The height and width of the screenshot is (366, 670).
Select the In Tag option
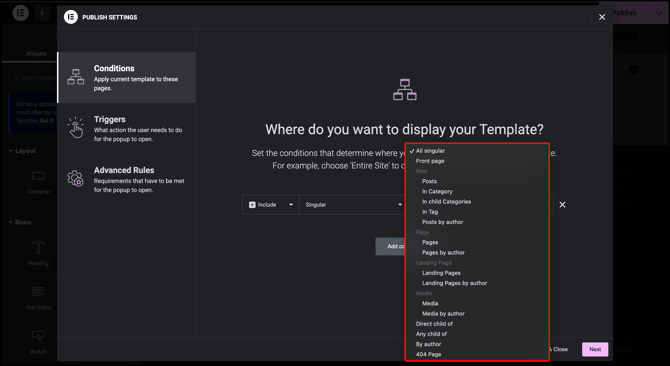tap(430, 212)
